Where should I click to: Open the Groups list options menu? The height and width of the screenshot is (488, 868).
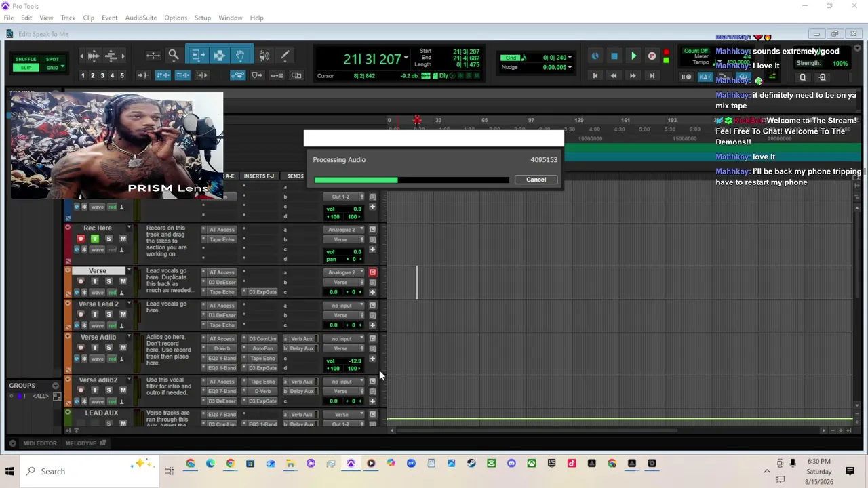(56, 386)
